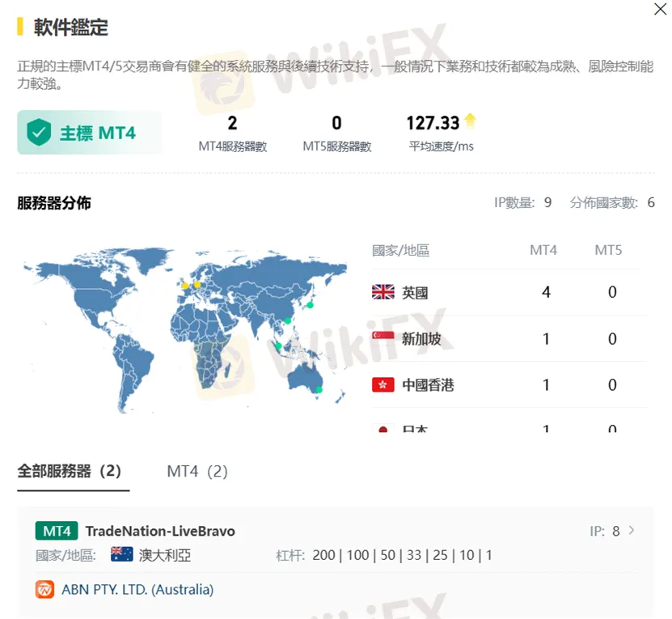
Task: Select the 中國香港 row in country table
Action: click(505, 385)
